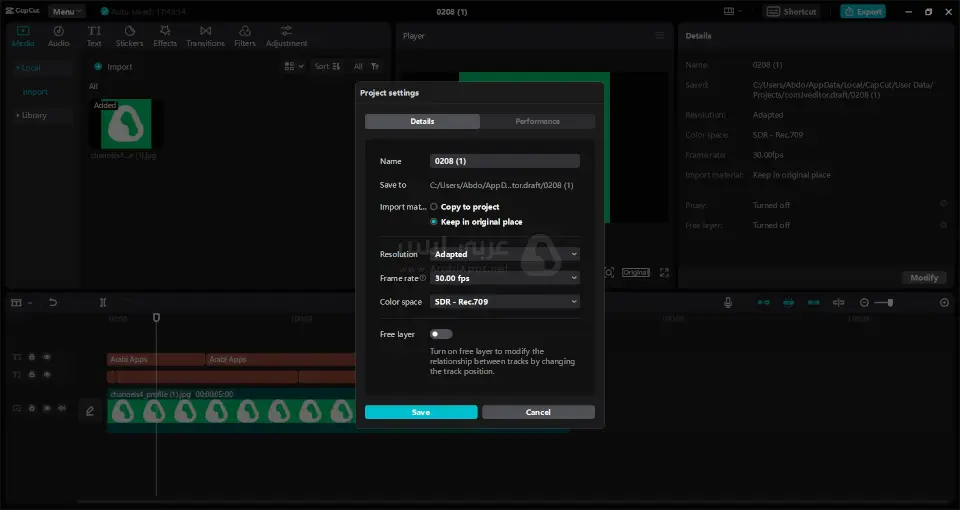Click the Free layer help icon in Details
Viewport: 960px width, 510px height.
(x=943, y=225)
